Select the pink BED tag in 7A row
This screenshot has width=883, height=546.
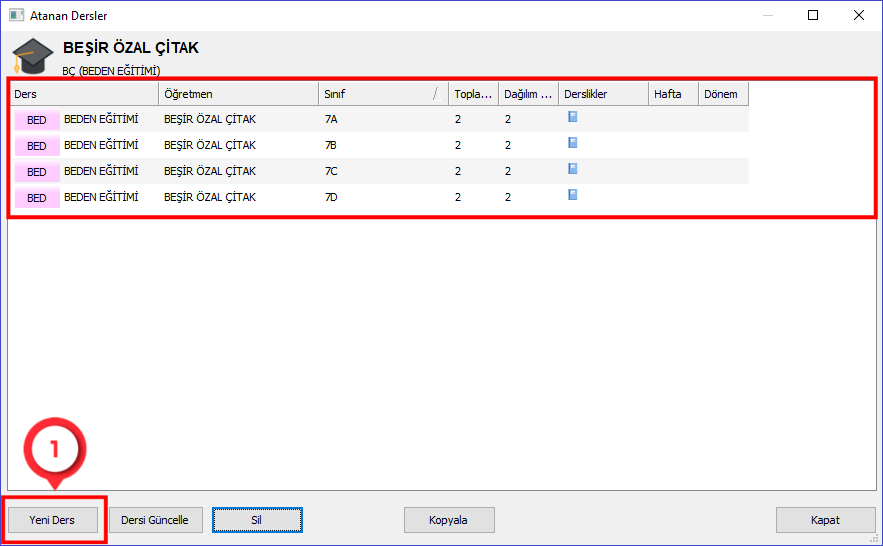click(37, 120)
